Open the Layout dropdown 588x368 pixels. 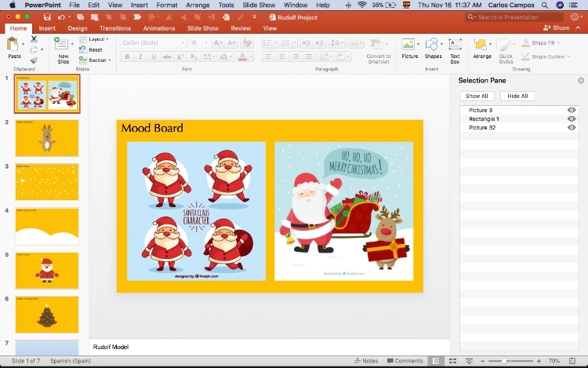(96, 38)
